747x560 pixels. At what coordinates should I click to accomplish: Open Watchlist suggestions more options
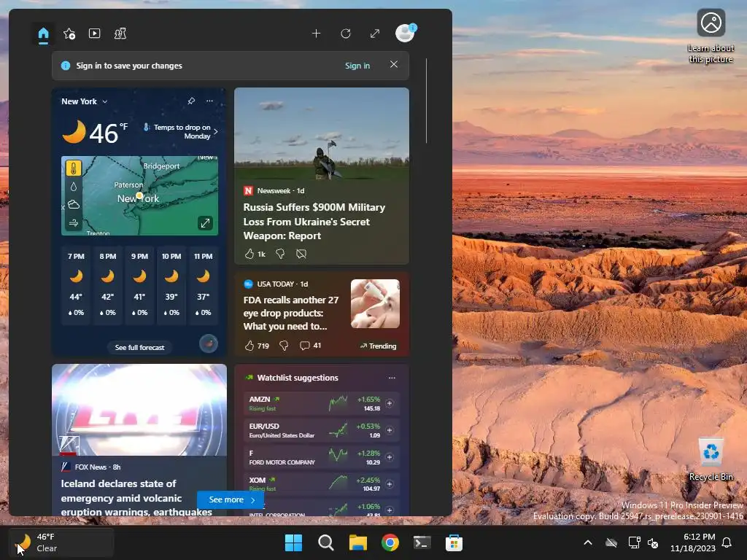coord(392,378)
